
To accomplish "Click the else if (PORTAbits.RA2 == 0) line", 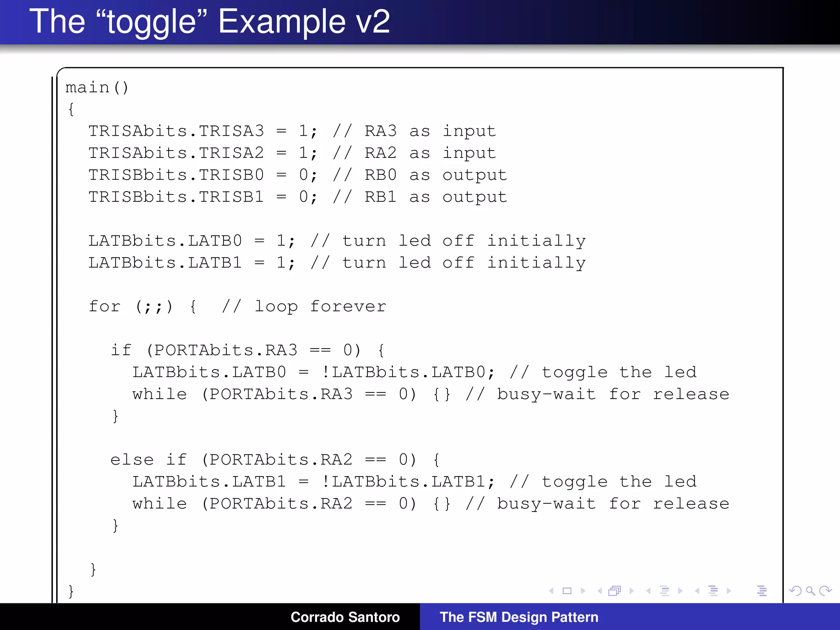I will click(x=275, y=460).
